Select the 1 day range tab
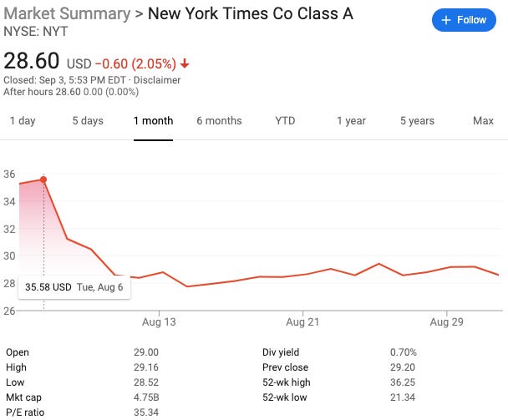 coord(23,121)
